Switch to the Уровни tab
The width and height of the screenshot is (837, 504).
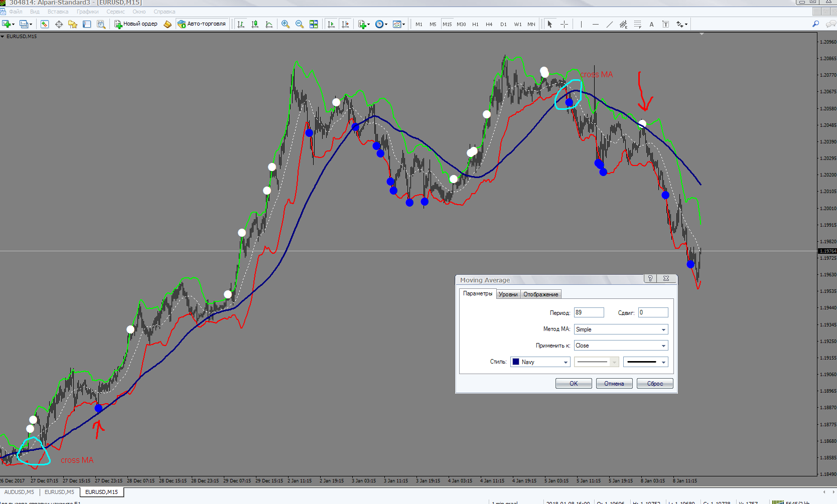point(508,294)
